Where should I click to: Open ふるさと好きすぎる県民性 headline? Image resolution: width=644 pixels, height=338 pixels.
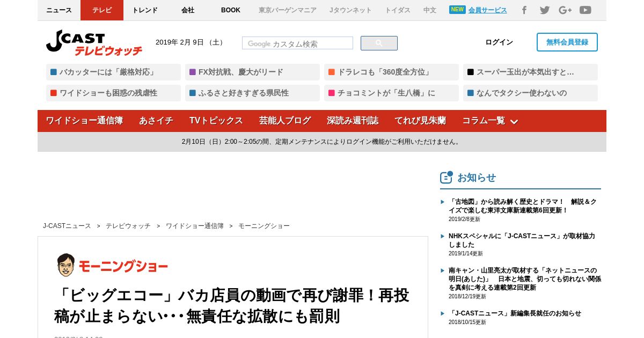[244, 93]
